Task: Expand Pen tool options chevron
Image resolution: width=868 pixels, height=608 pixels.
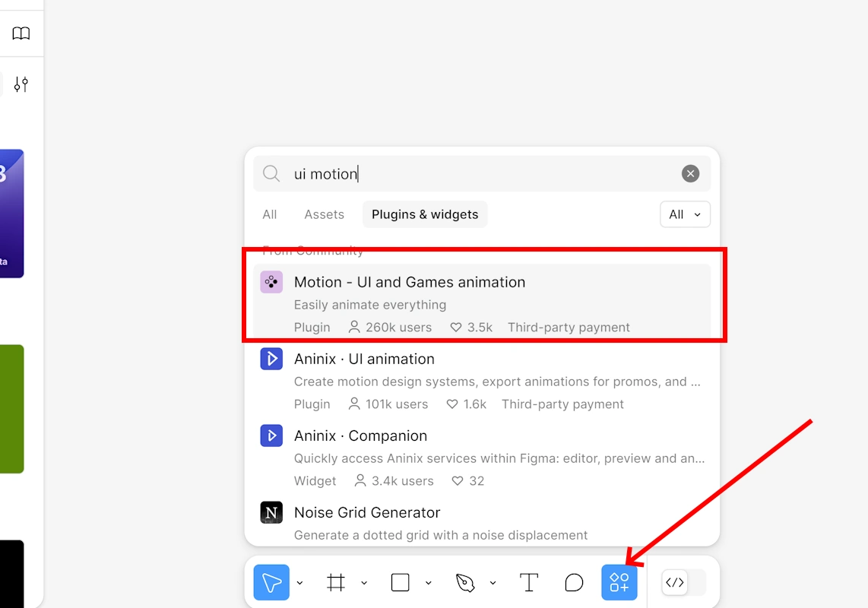Action: coord(493,582)
